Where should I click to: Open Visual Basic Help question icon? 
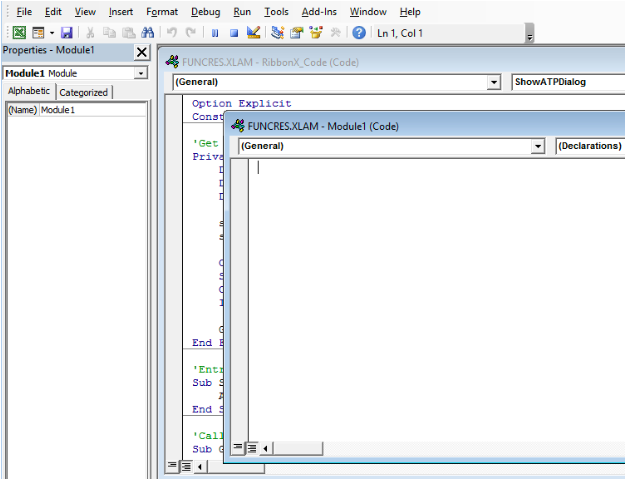pos(359,33)
